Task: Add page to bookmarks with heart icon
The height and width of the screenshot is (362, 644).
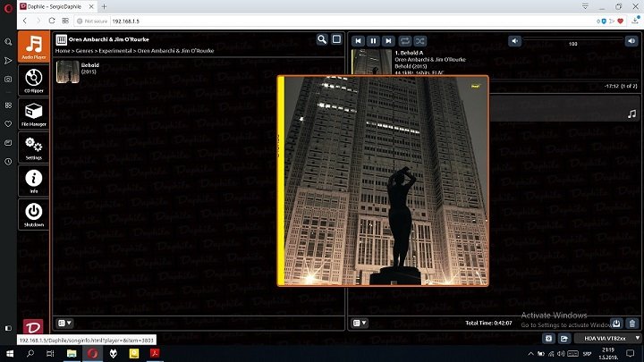Action: point(621,21)
